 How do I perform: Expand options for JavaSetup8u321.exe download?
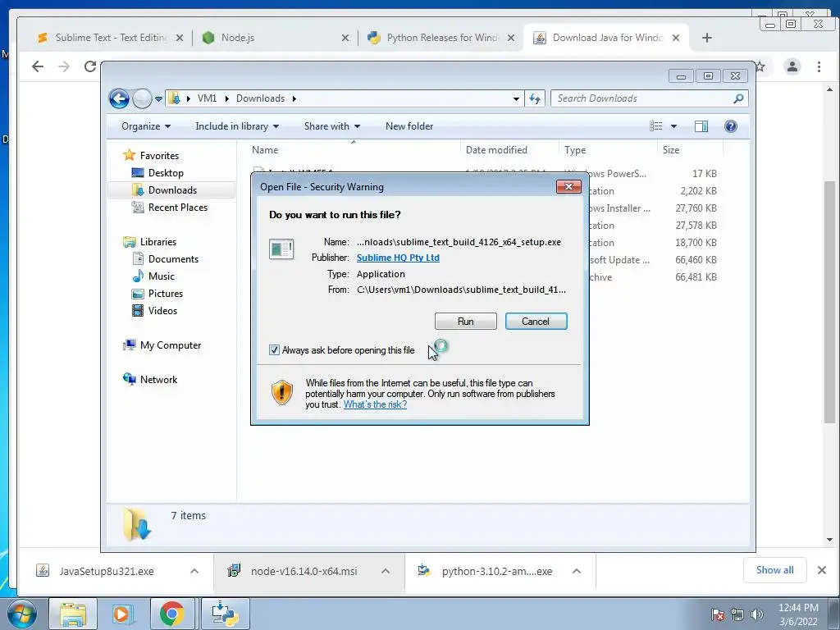194,571
